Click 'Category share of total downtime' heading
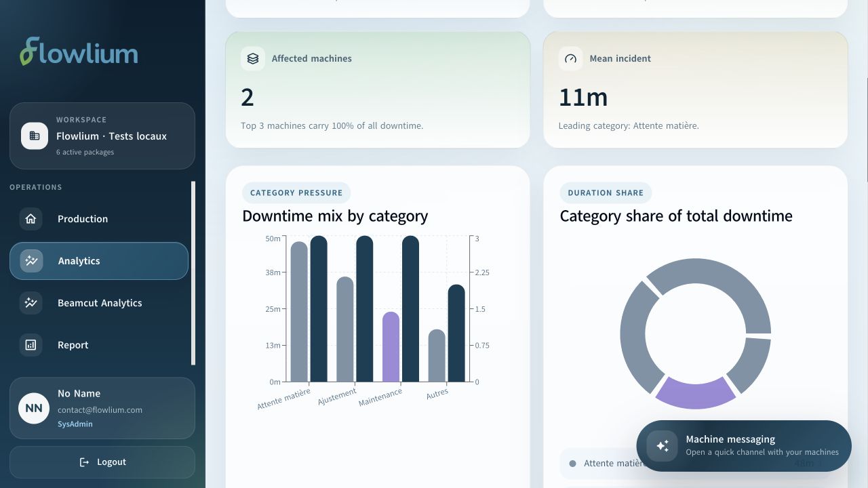Image resolution: width=868 pixels, height=488 pixels. (x=676, y=216)
